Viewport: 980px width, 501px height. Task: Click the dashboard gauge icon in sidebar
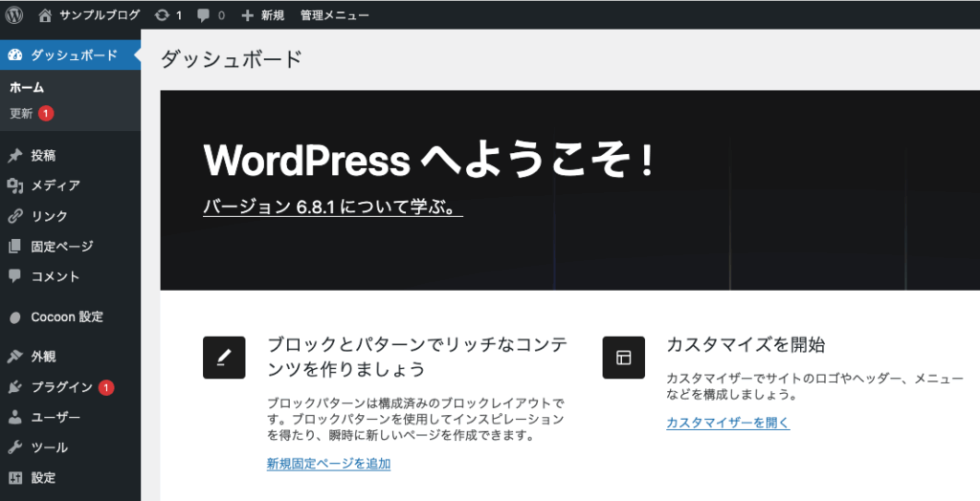(x=15, y=55)
